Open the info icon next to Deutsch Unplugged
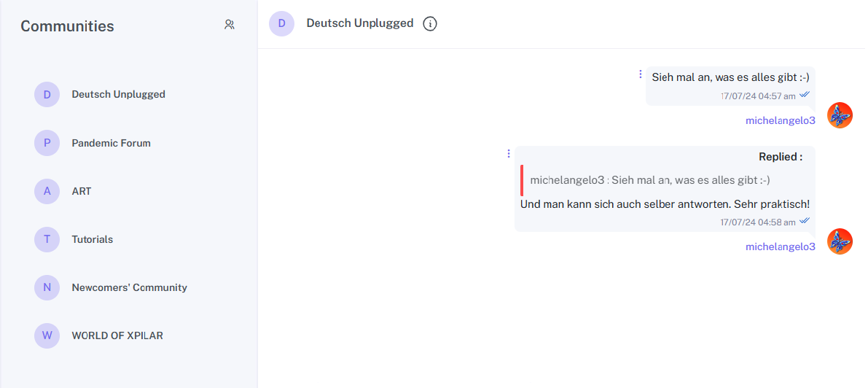 coord(430,24)
